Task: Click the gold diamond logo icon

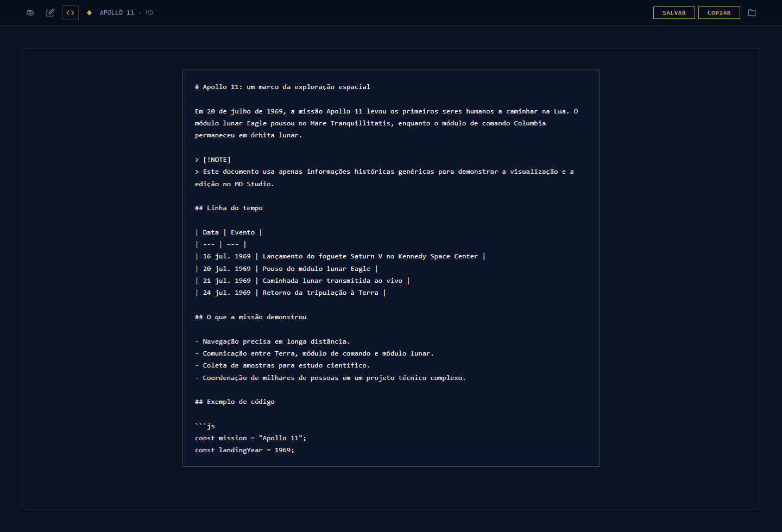Action: coord(89,12)
